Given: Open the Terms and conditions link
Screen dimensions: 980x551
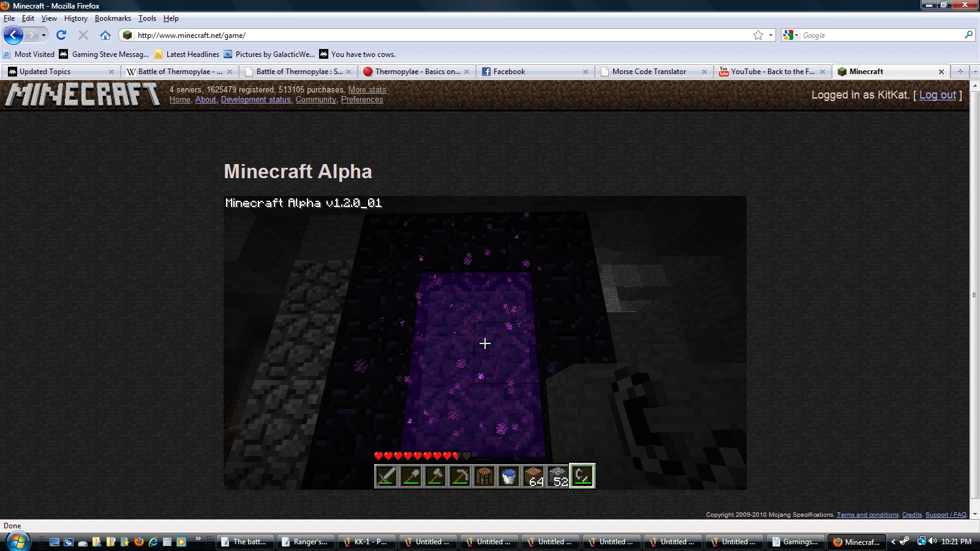Looking at the screenshot, I should point(868,515).
